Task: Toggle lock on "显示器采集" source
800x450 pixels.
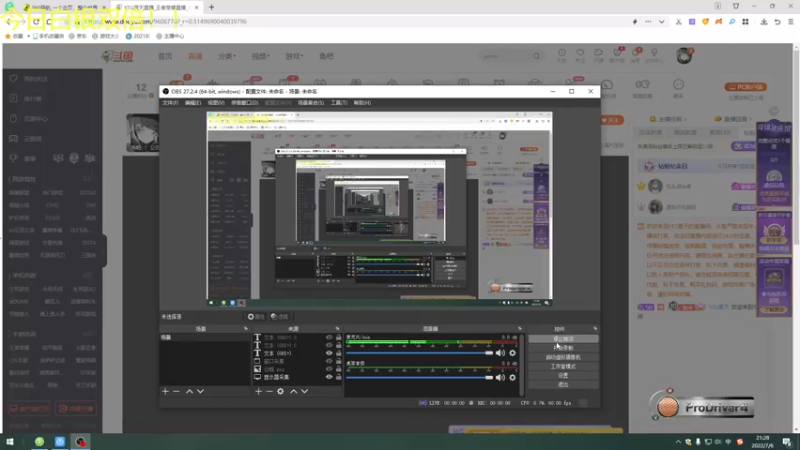Action: [338, 377]
